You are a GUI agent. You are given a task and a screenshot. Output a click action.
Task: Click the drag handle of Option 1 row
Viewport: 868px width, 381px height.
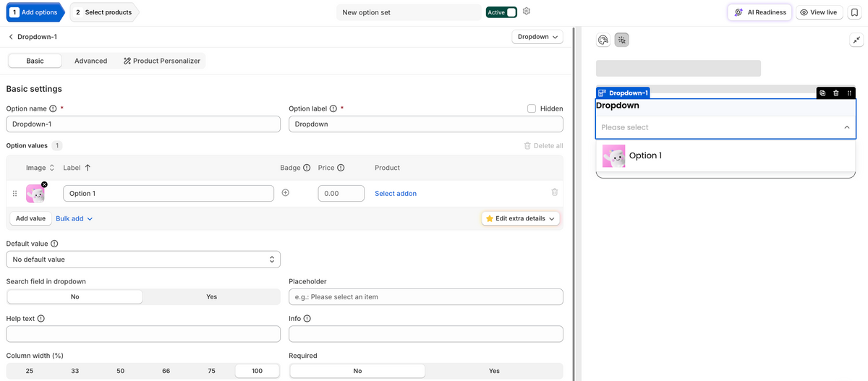(x=14, y=194)
